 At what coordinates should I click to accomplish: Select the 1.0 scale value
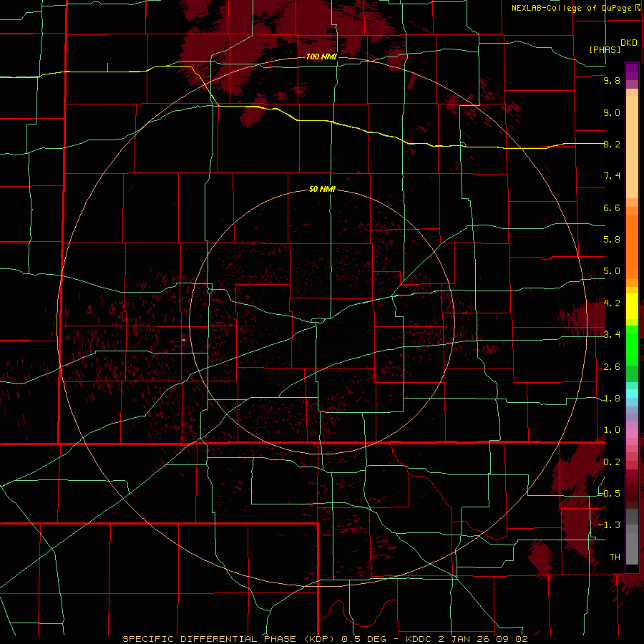[612, 430]
